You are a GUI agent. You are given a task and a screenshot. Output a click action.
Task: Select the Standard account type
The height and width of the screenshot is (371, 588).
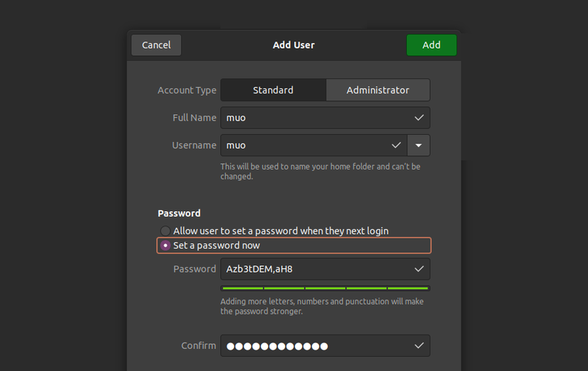pos(273,91)
